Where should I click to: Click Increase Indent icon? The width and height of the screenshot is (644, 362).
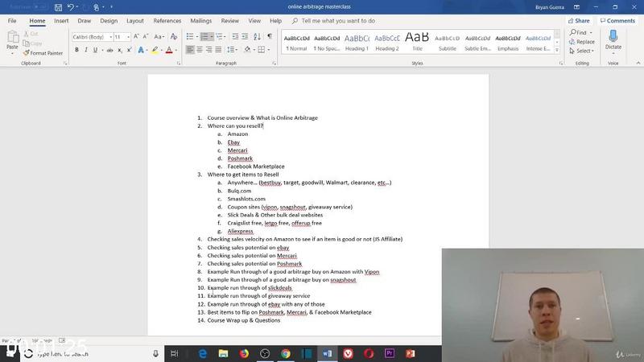coord(245,36)
